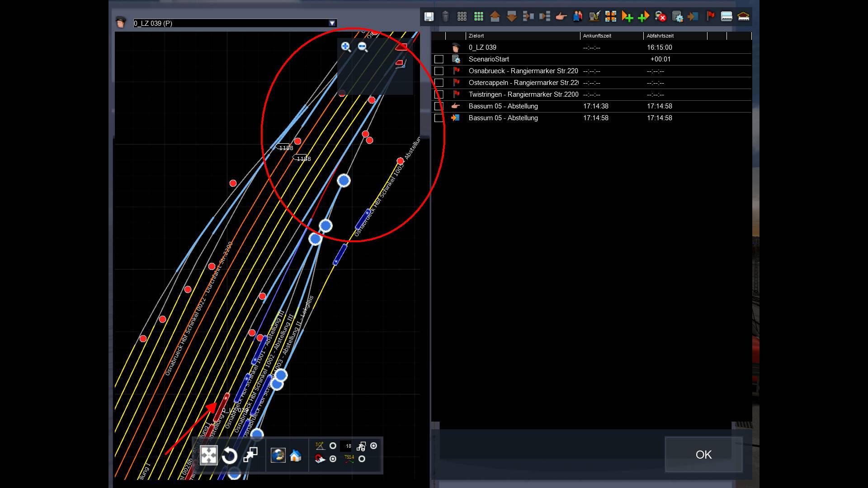Viewport: 868px width, 488px height.
Task: Toggle radio beside the magnet snap icon
Action: 333,459
